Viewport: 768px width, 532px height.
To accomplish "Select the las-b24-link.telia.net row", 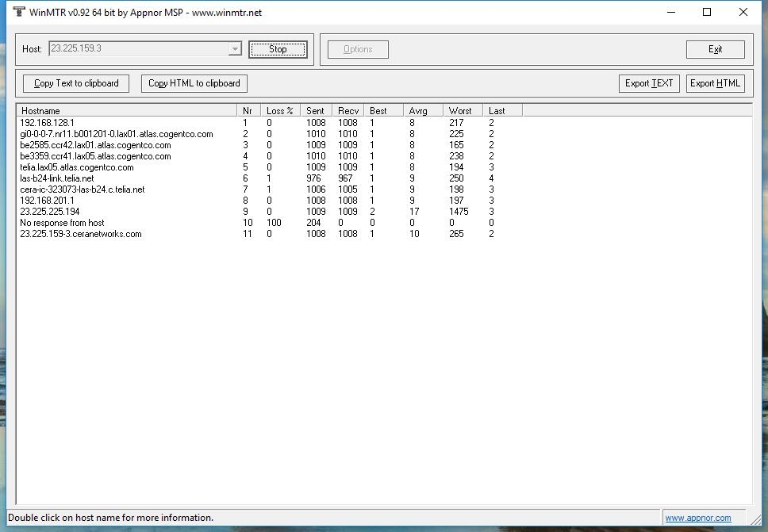I will point(57,178).
